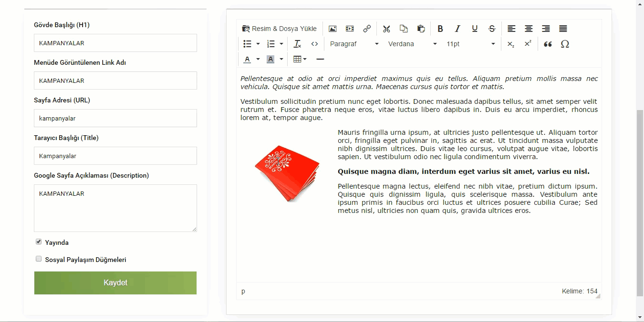Insert a blockquote with the quote icon
Image resolution: width=644 pixels, height=322 pixels.
point(548,44)
